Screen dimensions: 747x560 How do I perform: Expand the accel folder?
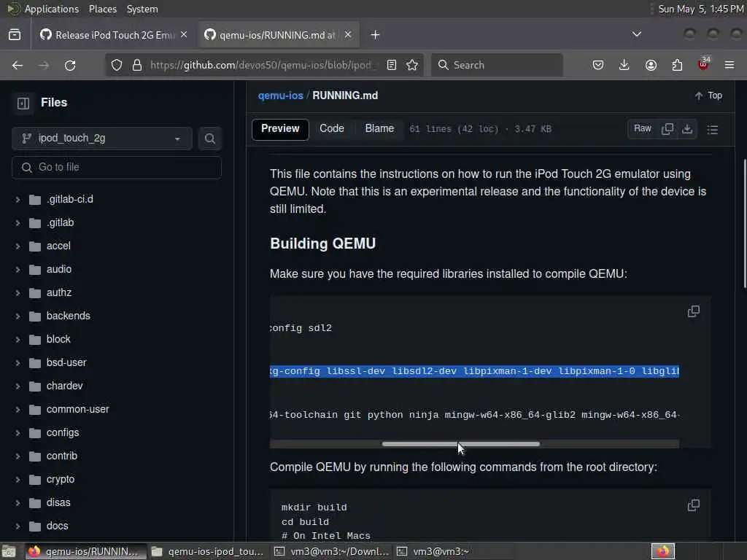pos(18,246)
